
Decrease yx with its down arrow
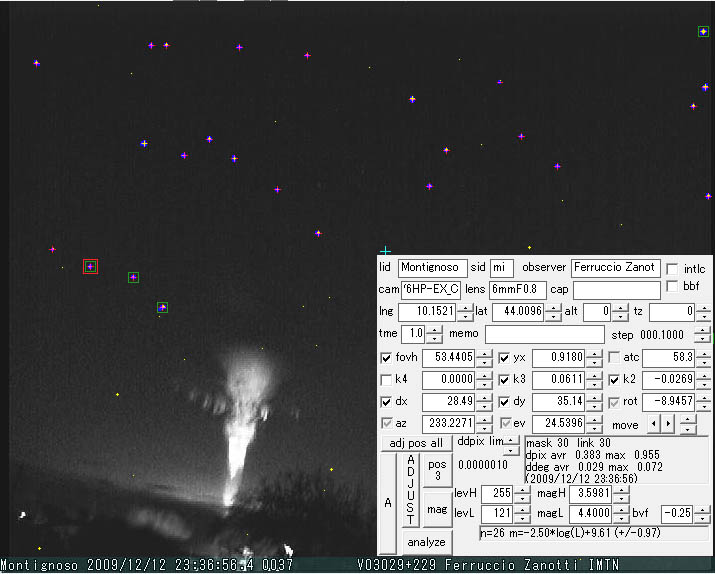pyautogui.click(x=594, y=362)
